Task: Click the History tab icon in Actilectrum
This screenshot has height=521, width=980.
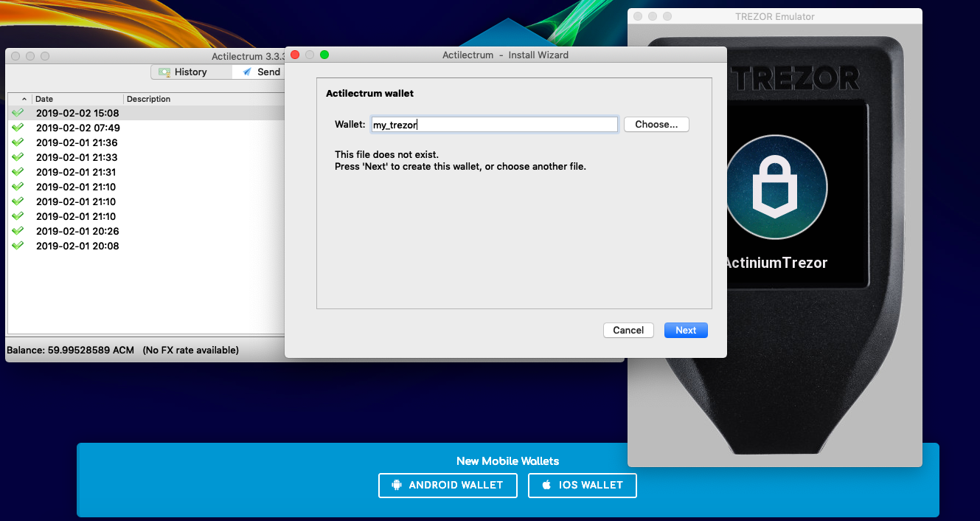Action: 164,72
